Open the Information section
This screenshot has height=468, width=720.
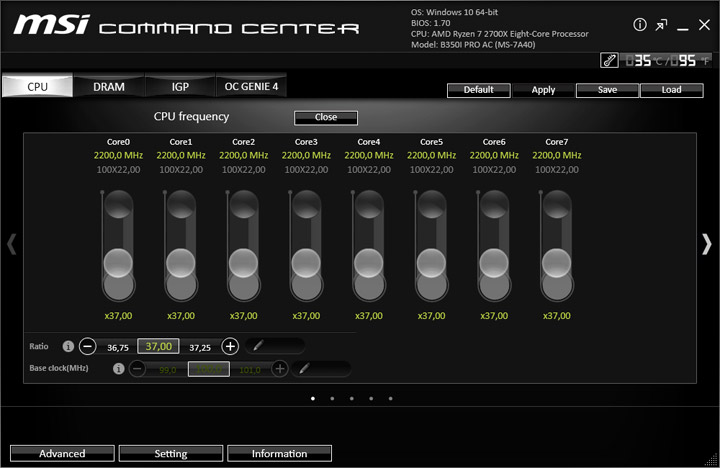coord(279,453)
